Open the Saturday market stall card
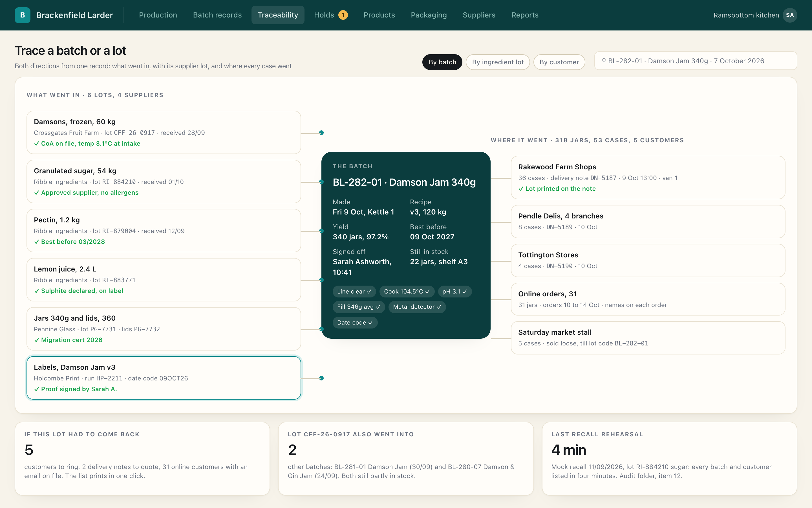This screenshot has width=812, height=508. pos(648,338)
